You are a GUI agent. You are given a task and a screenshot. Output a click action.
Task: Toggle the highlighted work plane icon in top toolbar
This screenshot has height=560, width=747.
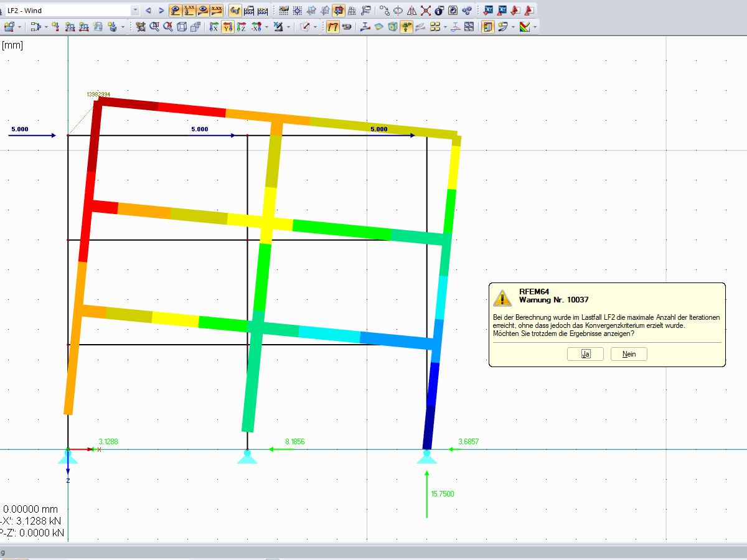339,11
